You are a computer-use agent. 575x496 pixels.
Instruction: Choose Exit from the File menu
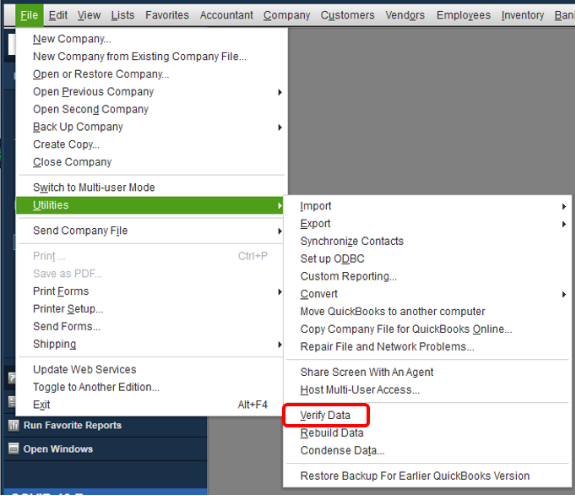pos(41,404)
